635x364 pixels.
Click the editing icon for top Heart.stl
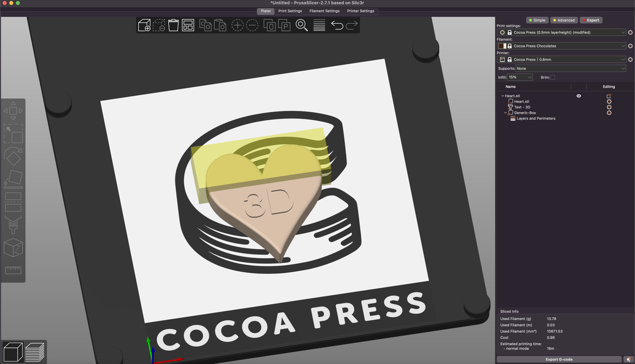(x=609, y=96)
